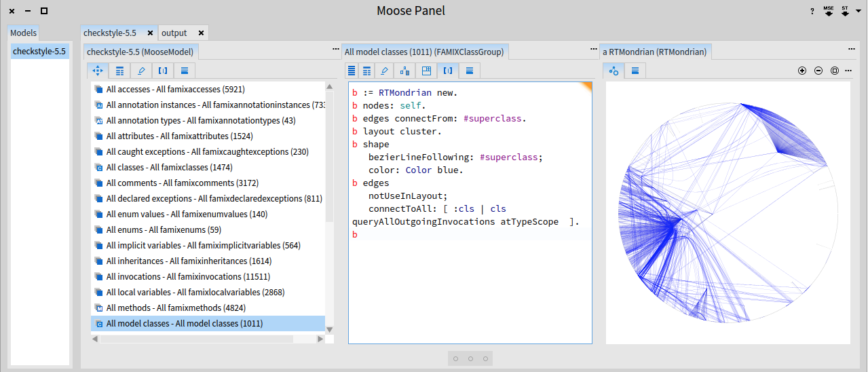The image size is (868, 372).
Task: Select the checkstyle-5.5 model in Models list
Action: (x=39, y=52)
